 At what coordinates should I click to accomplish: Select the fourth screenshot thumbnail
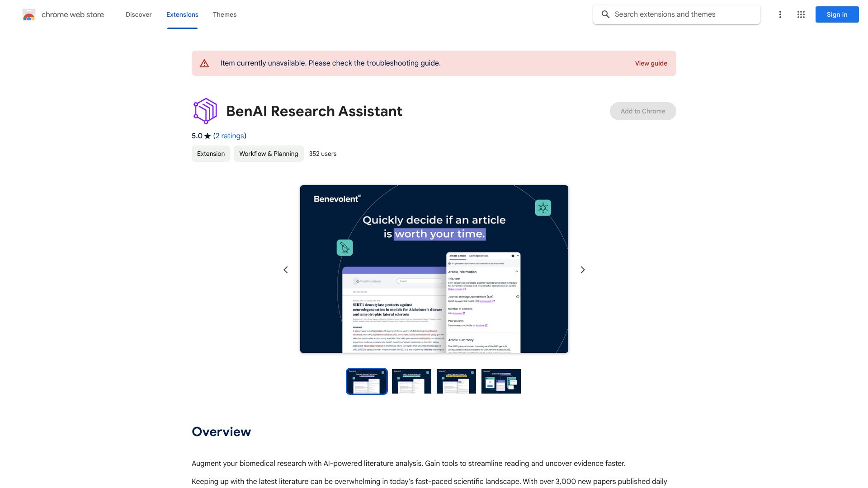[x=501, y=381]
